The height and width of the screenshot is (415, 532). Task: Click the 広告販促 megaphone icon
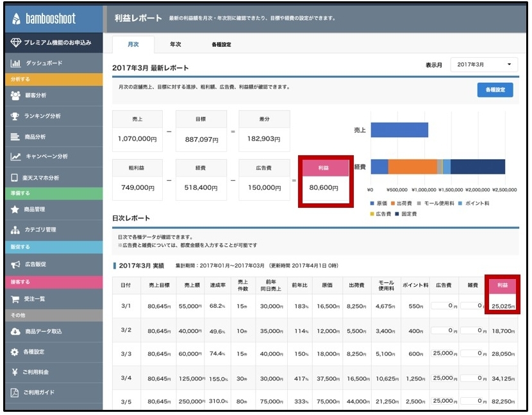(16, 264)
